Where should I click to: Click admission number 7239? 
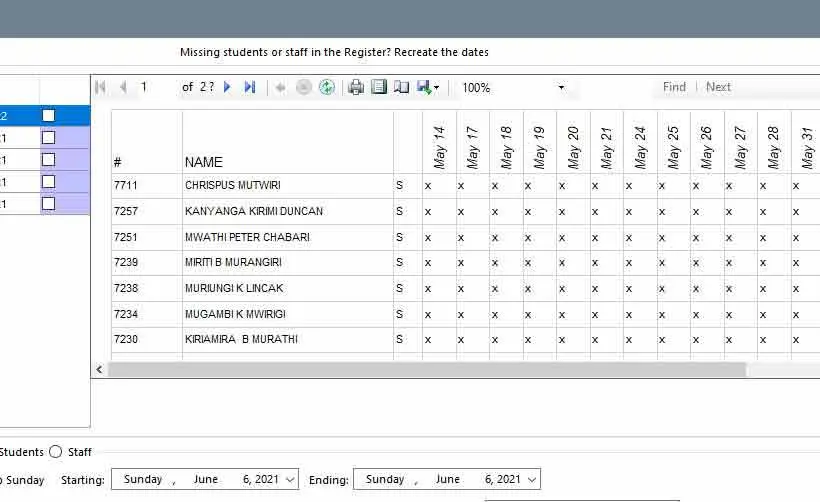tap(126, 262)
